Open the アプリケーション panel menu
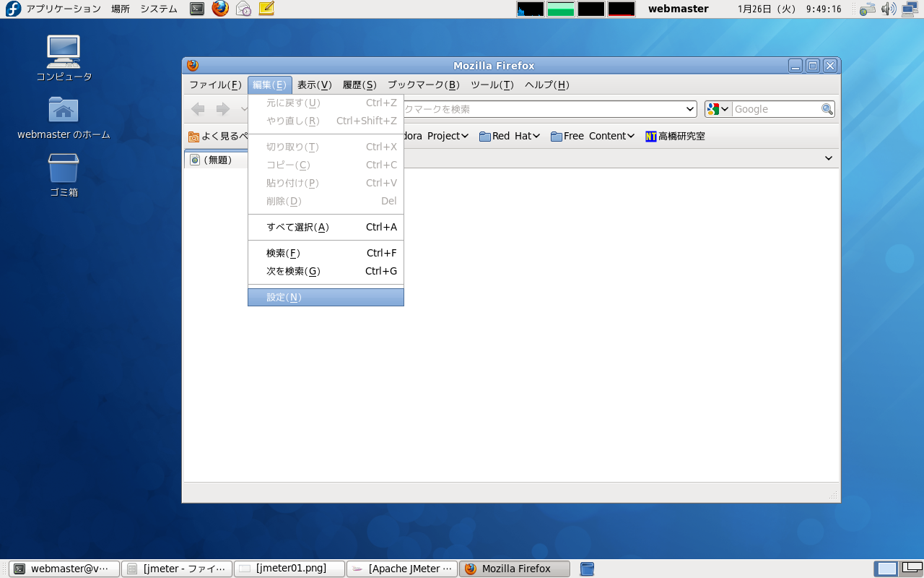Screen dimensions: 924x578 [x=64, y=9]
